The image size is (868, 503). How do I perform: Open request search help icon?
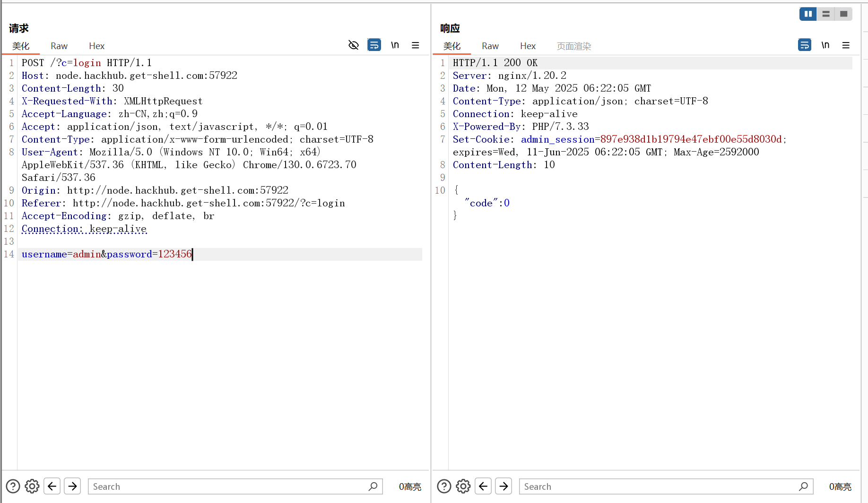pos(13,486)
